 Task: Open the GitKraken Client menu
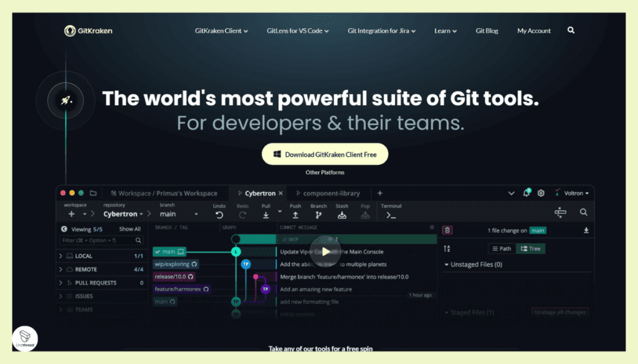click(221, 31)
